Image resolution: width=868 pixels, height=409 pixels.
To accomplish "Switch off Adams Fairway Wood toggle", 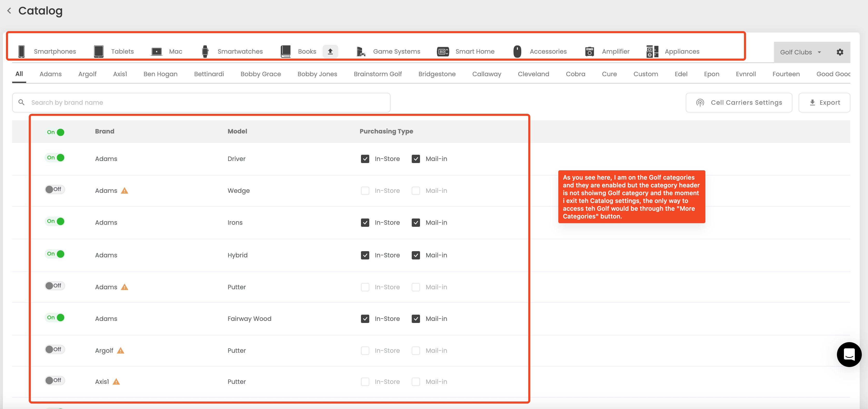I will (55, 318).
